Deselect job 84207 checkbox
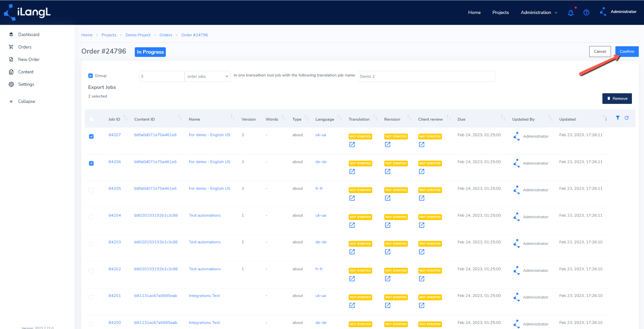The height and width of the screenshot is (329, 644). [91, 136]
